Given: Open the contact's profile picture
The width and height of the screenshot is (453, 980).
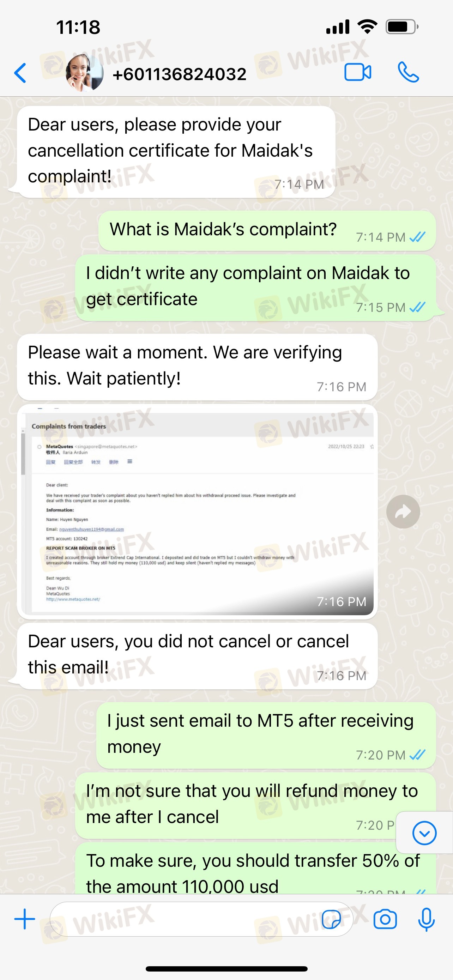Looking at the screenshot, I should (84, 73).
